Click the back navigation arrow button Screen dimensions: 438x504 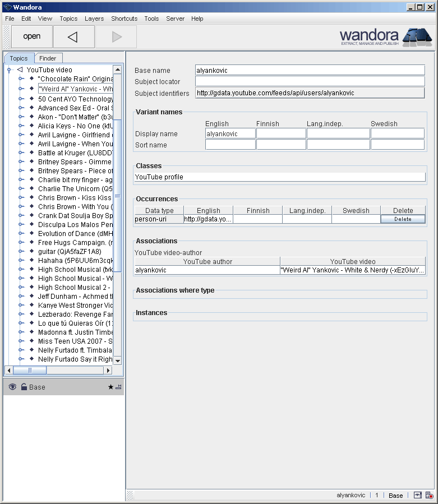[72, 37]
